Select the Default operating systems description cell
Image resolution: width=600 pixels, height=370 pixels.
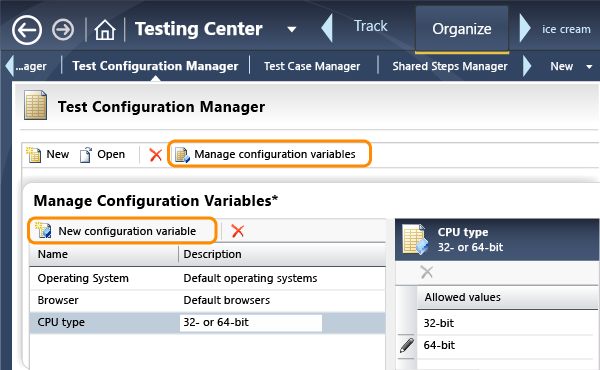pyautogui.click(x=250, y=278)
